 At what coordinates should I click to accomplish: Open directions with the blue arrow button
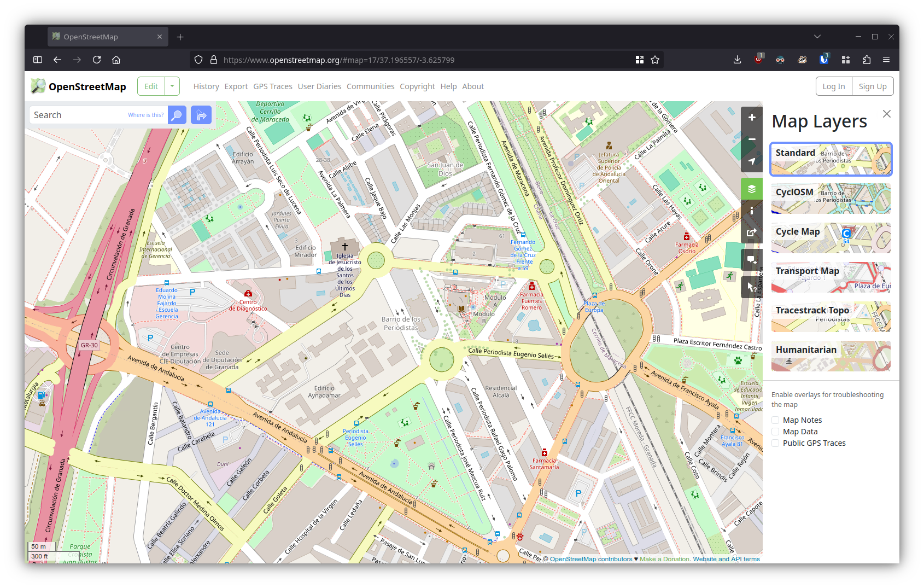pos(201,115)
